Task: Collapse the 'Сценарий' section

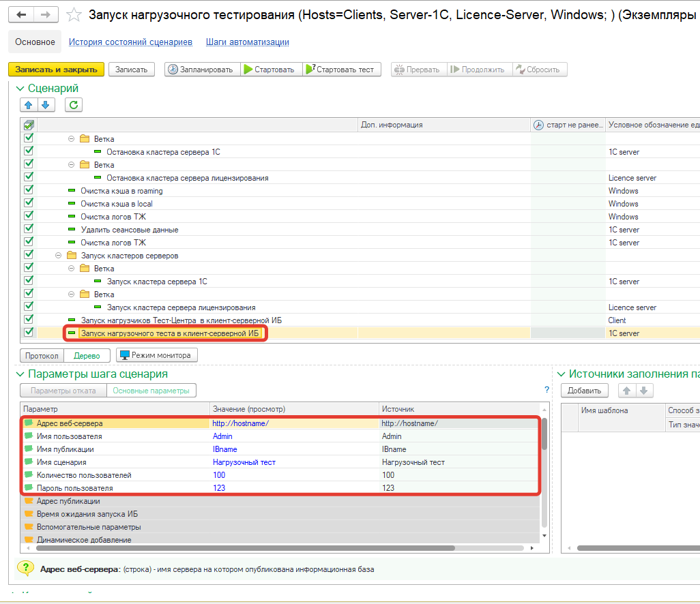Action: [18, 89]
